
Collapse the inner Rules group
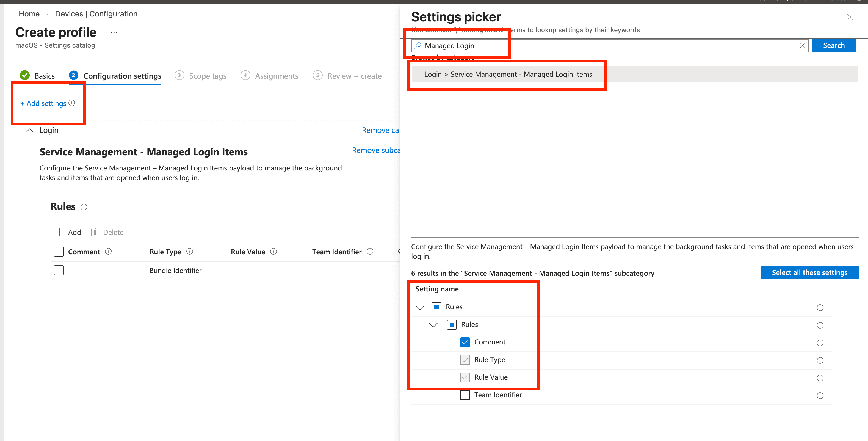[x=433, y=325]
